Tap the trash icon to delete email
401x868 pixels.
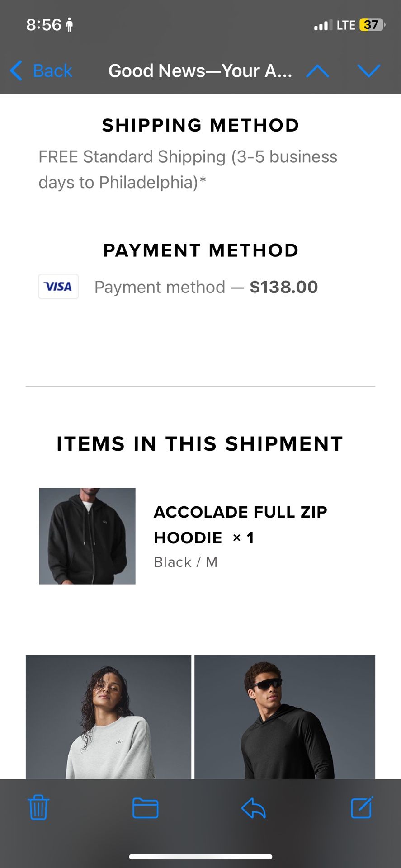point(38,808)
